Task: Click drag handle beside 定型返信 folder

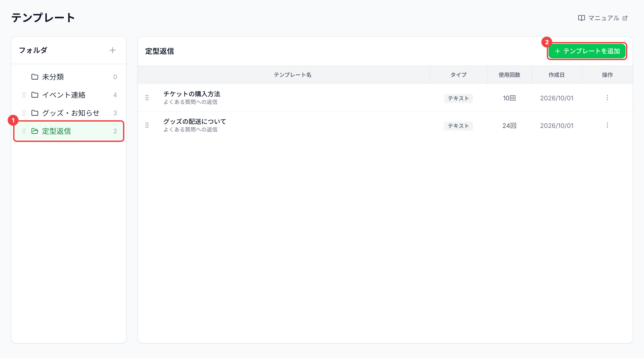Action: (24, 131)
